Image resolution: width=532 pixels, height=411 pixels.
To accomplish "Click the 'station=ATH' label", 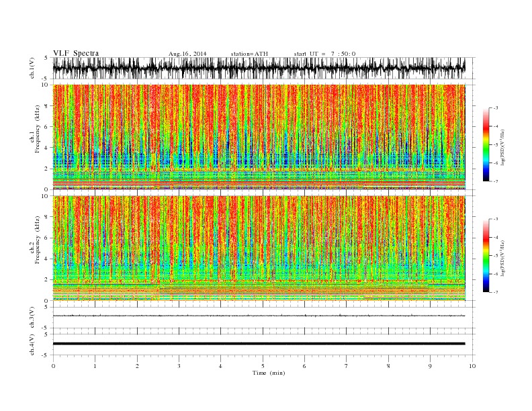I will [249, 54].
